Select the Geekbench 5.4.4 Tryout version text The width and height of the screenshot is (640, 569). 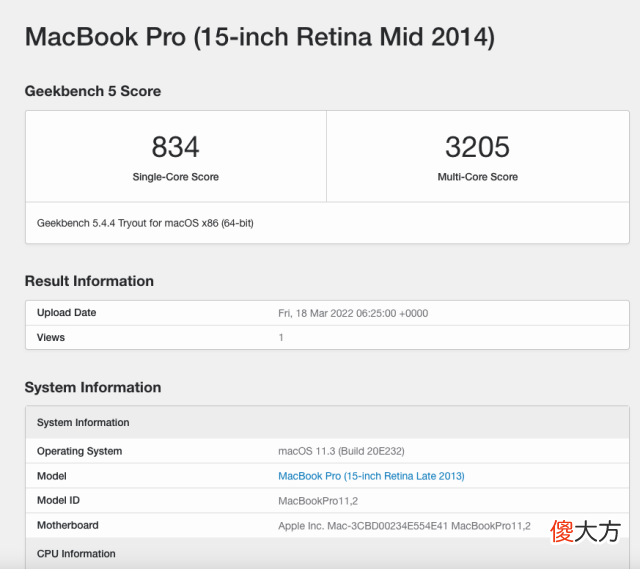[x=145, y=223]
